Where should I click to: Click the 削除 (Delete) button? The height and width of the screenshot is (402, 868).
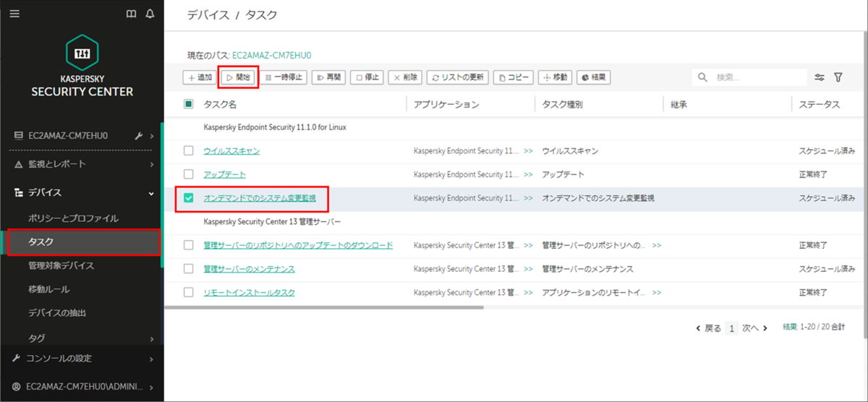click(405, 77)
